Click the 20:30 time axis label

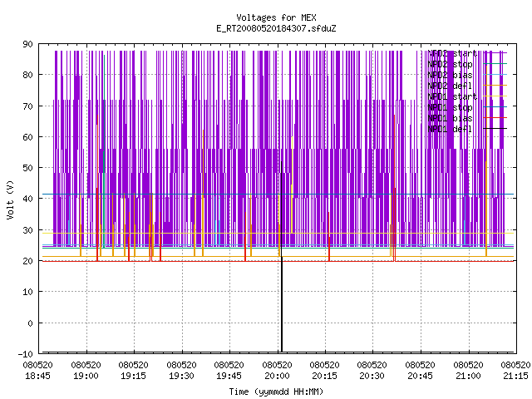(x=372, y=377)
